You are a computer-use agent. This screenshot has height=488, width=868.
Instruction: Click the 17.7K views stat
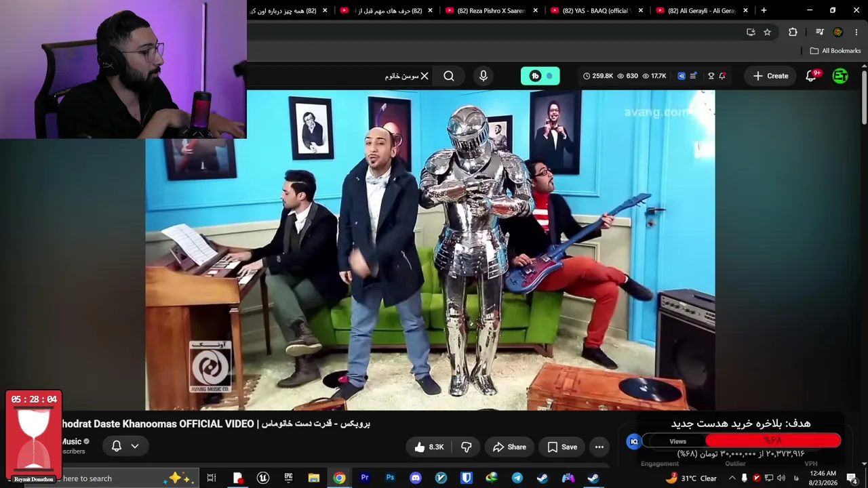point(654,76)
